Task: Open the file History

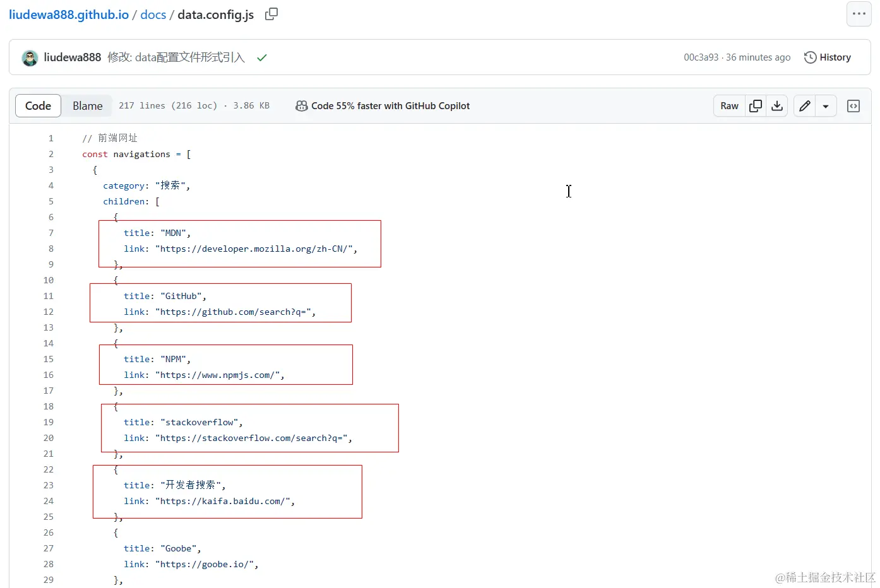Action: tap(828, 57)
